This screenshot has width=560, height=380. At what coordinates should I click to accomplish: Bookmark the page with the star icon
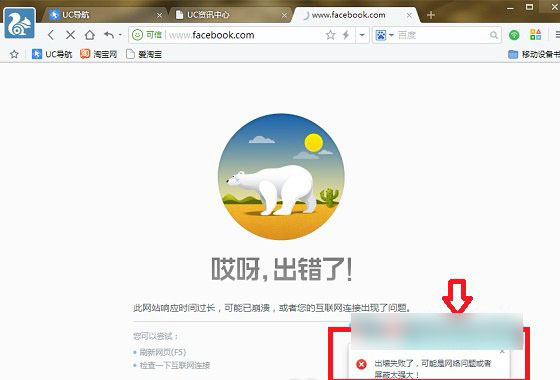tap(330, 35)
